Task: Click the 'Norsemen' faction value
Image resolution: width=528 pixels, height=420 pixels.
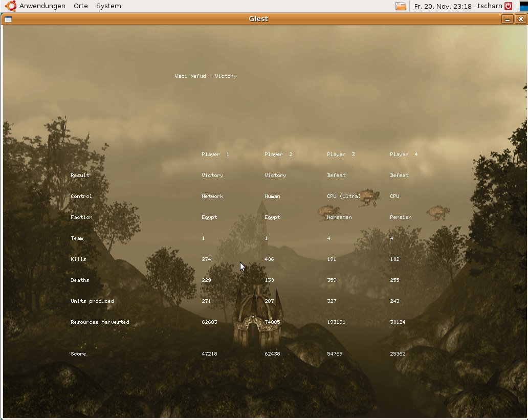Action: point(339,217)
